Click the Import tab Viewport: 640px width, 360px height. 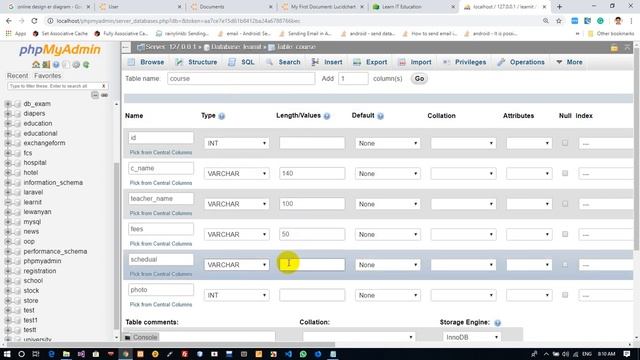click(x=415, y=62)
